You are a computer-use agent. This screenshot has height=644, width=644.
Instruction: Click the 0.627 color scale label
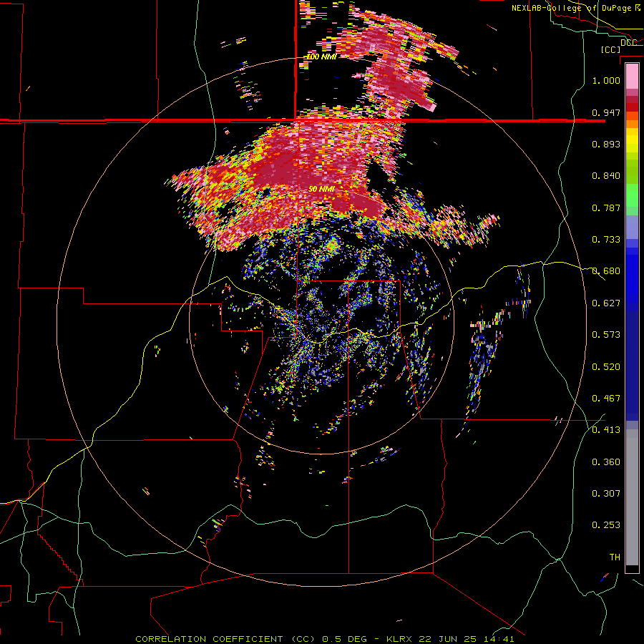click(606, 303)
